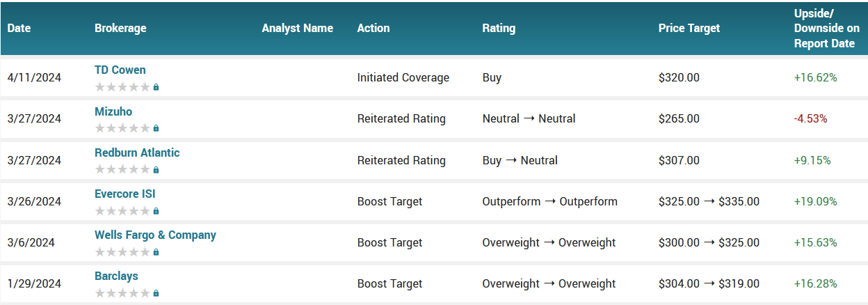Open the TD Cowen brokerage link
This screenshot has height=305, width=868.
[120, 70]
